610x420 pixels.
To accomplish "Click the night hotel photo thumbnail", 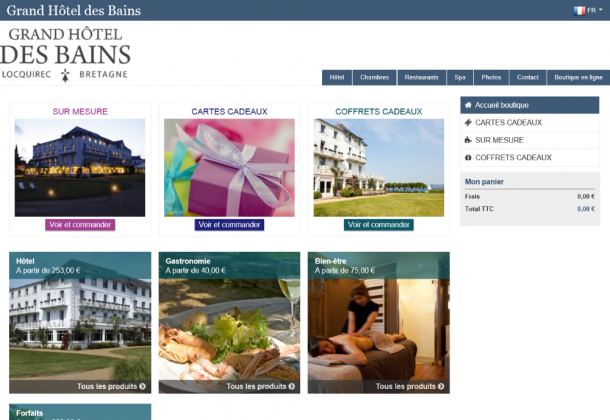I will point(80,168).
